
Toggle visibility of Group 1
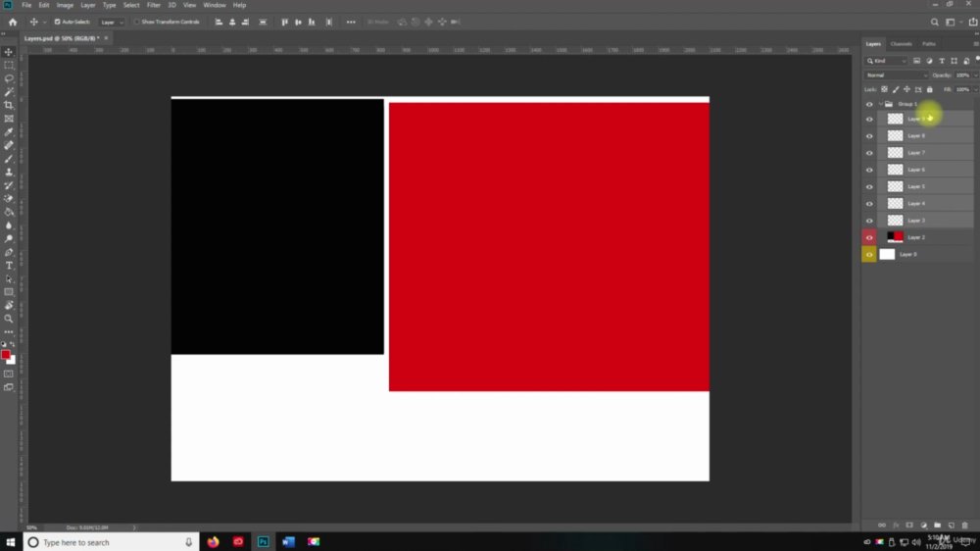click(x=869, y=105)
